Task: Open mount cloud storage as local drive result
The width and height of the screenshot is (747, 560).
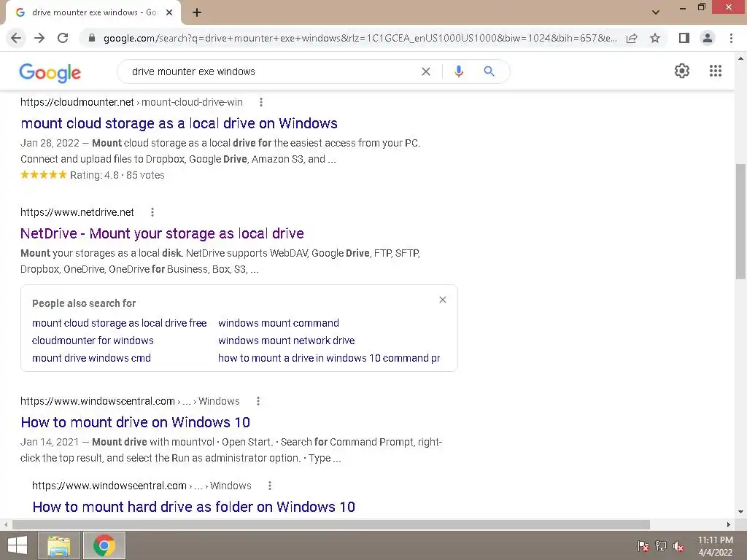Action: click(x=179, y=123)
